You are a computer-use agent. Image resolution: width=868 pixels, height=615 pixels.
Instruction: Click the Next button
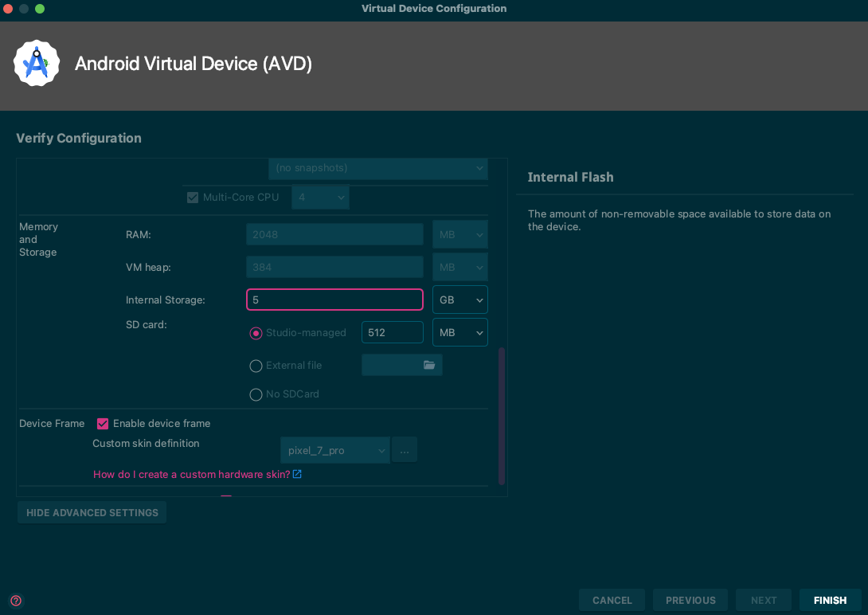click(x=764, y=601)
